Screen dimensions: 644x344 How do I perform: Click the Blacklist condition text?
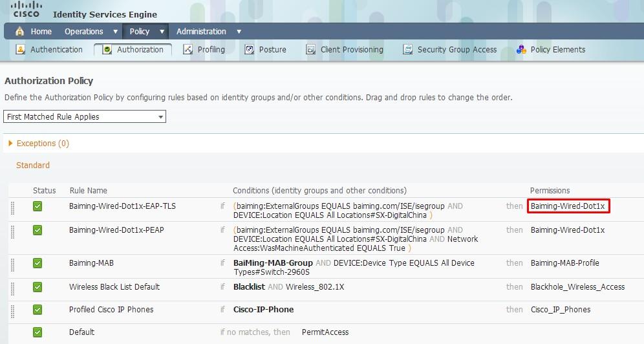(250, 287)
